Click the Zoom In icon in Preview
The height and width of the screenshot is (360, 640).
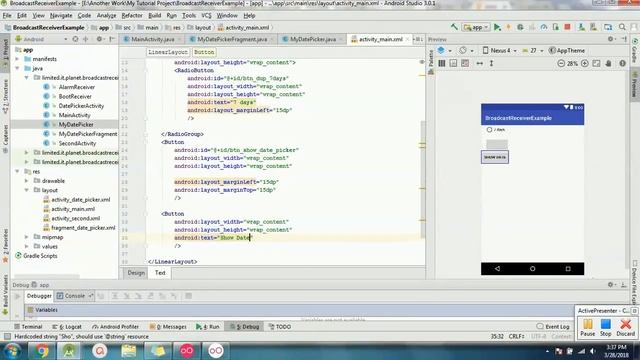tap(584, 63)
